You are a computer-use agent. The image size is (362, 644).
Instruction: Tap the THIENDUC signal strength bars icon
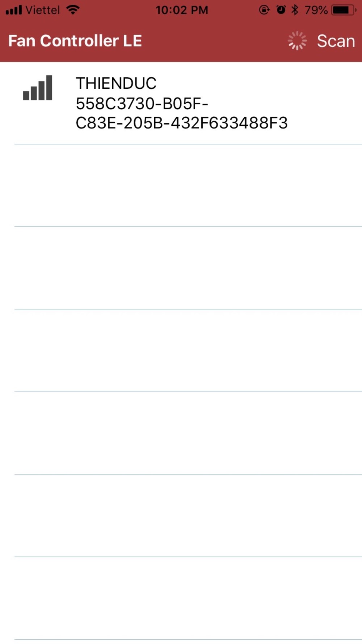tap(38, 88)
